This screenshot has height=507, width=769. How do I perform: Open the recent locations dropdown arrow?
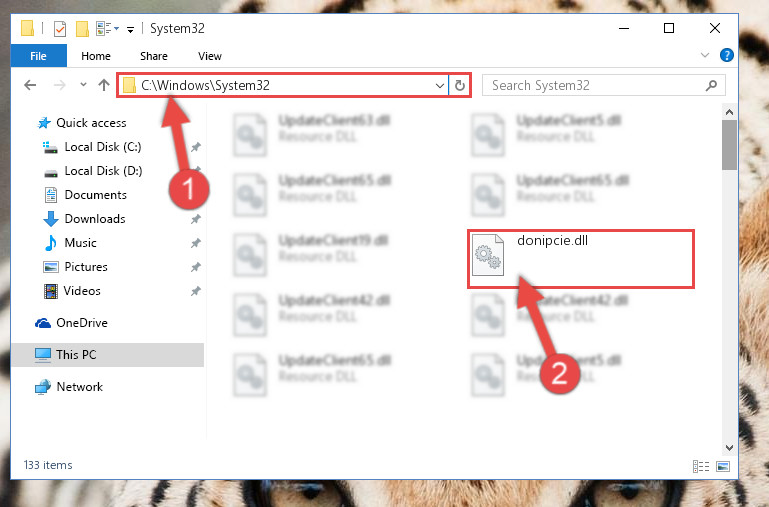tap(83, 85)
